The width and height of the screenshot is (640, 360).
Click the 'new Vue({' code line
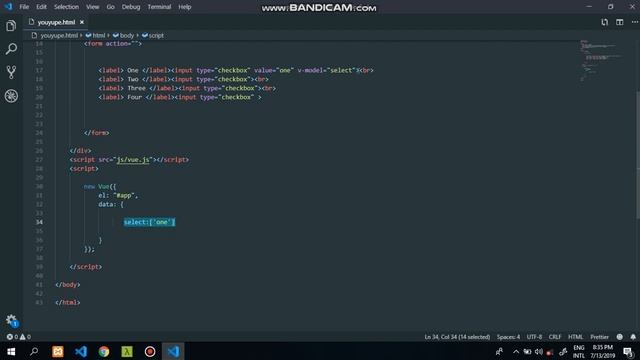pos(100,187)
